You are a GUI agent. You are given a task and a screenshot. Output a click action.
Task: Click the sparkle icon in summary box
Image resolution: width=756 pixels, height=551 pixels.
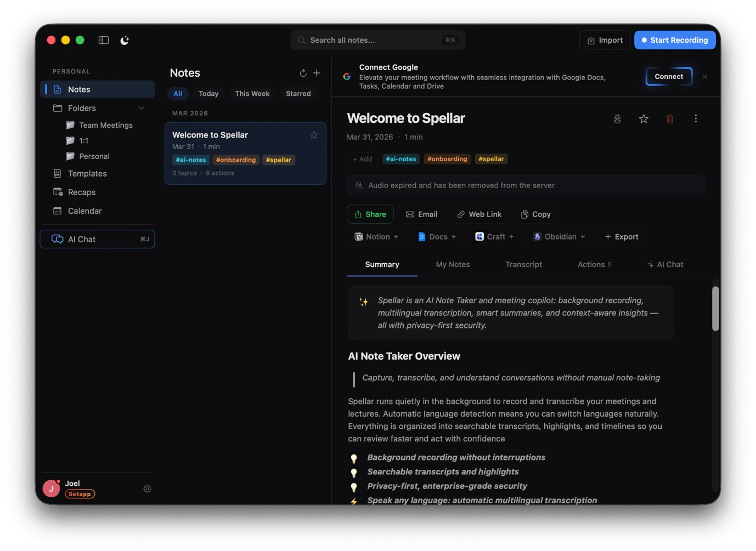click(x=363, y=302)
